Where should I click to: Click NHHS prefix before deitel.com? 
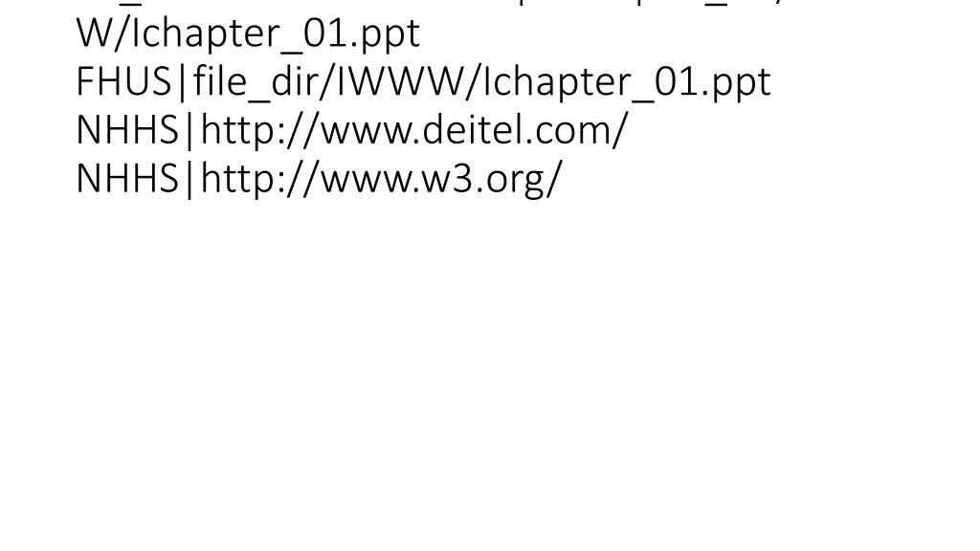127,130
